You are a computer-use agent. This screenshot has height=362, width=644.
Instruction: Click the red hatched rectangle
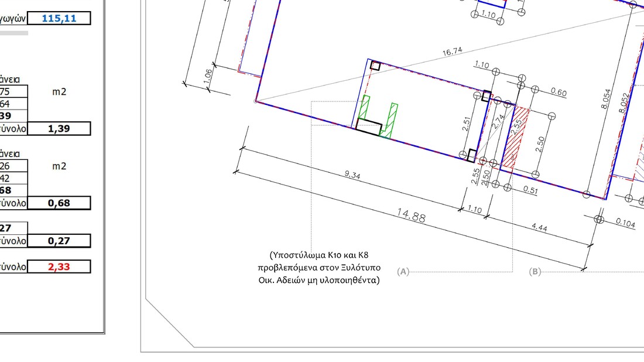click(x=517, y=137)
